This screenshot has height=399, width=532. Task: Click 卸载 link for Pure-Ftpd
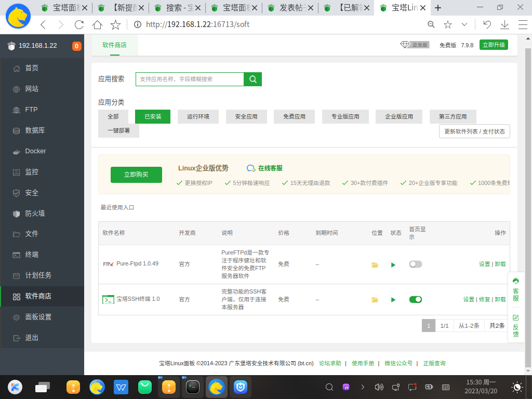click(500, 264)
